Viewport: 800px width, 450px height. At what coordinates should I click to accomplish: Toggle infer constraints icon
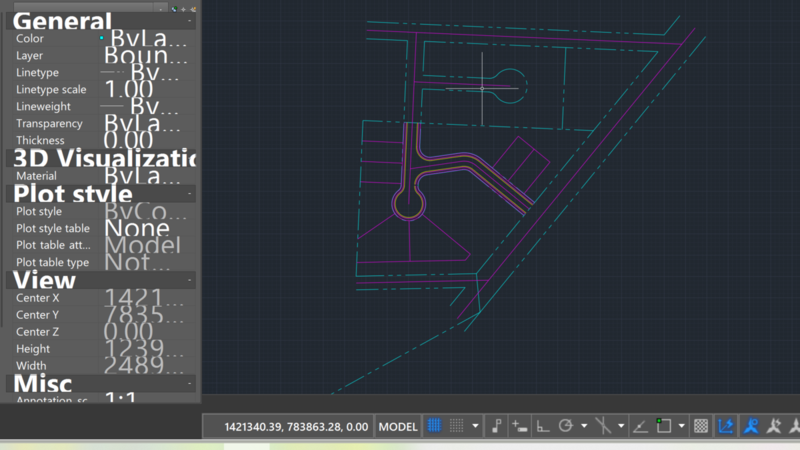[497, 426]
